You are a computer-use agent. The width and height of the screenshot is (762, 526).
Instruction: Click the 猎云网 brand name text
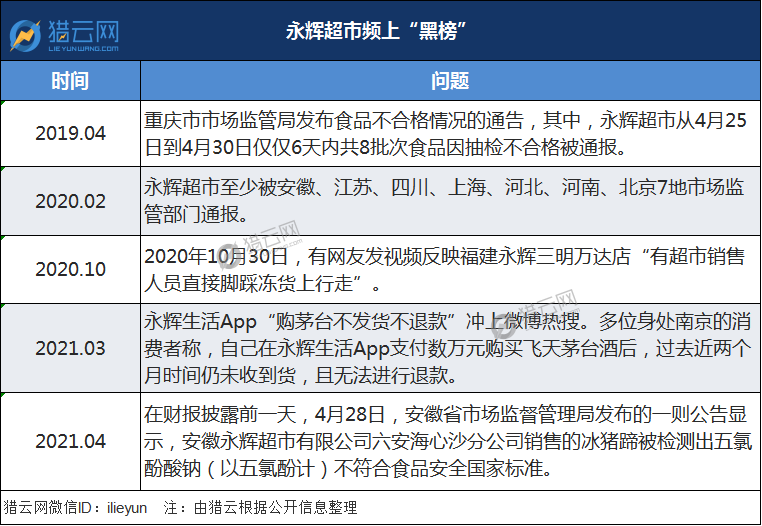click(84, 32)
